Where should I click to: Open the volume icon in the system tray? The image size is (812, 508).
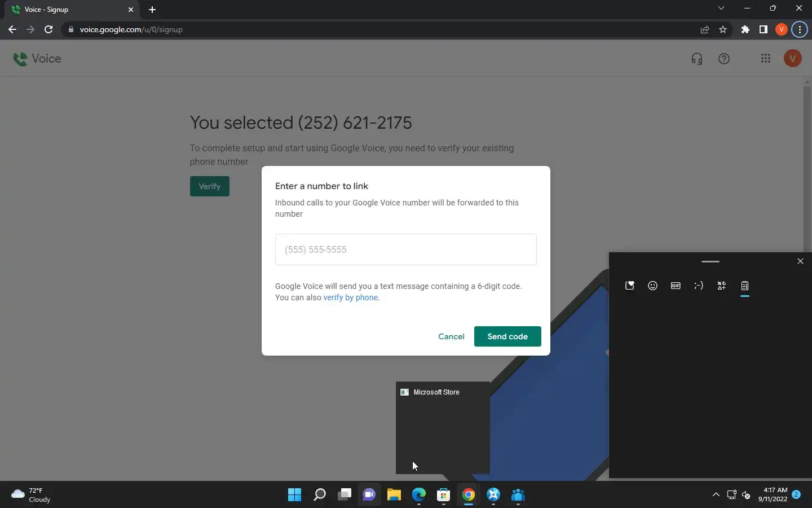(x=746, y=495)
